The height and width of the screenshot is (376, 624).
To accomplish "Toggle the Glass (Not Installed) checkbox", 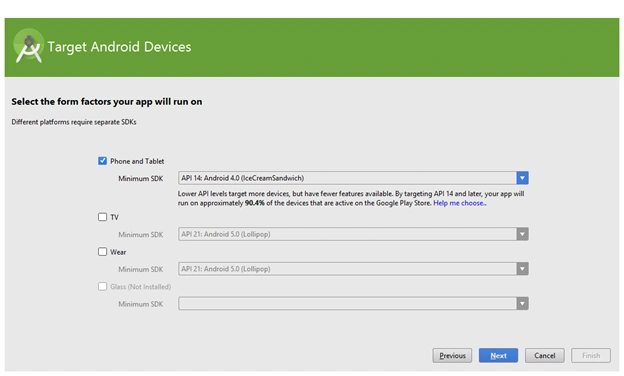I will pyautogui.click(x=102, y=286).
